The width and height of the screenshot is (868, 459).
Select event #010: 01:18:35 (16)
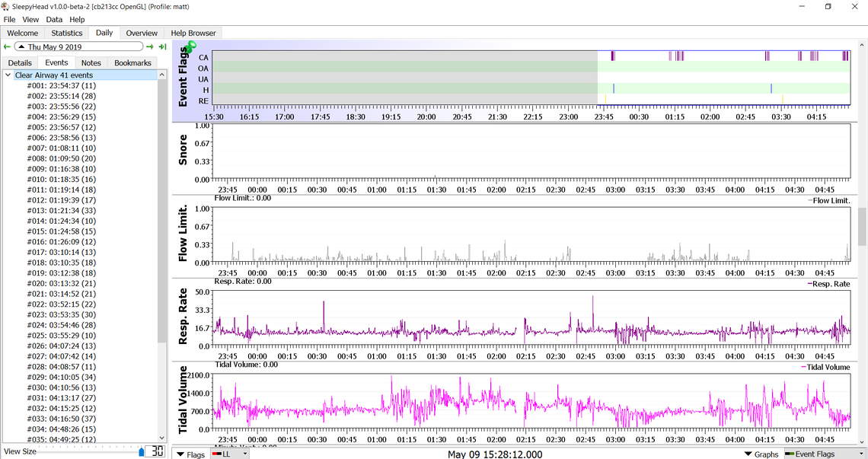pyautogui.click(x=62, y=180)
